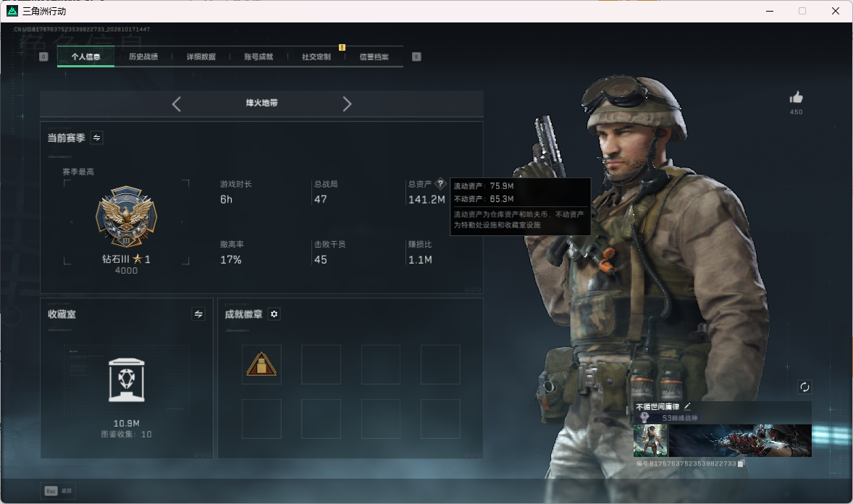The height and width of the screenshot is (504, 853).
Task: Click the Esc 返回 back button
Action: [58, 491]
